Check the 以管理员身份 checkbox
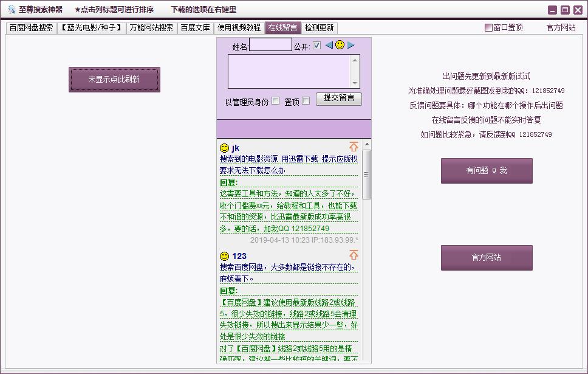Image resolution: width=588 pixels, height=374 pixels. (x=275, y=100)
